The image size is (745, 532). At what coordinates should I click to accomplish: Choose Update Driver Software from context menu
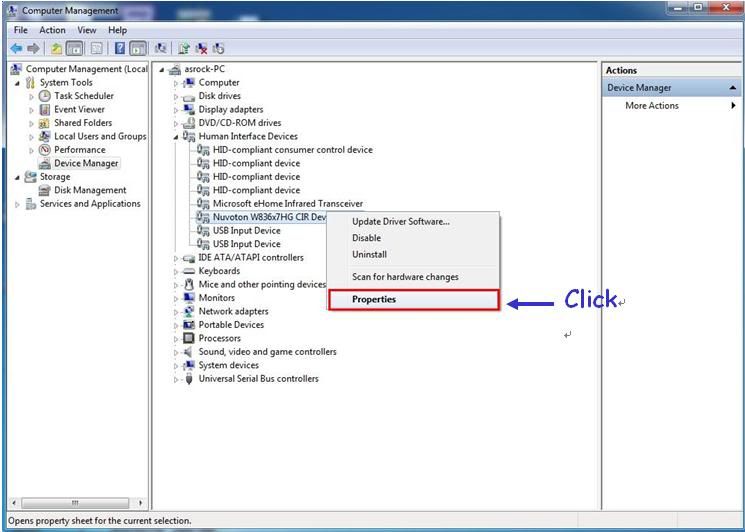click(413, 222)
